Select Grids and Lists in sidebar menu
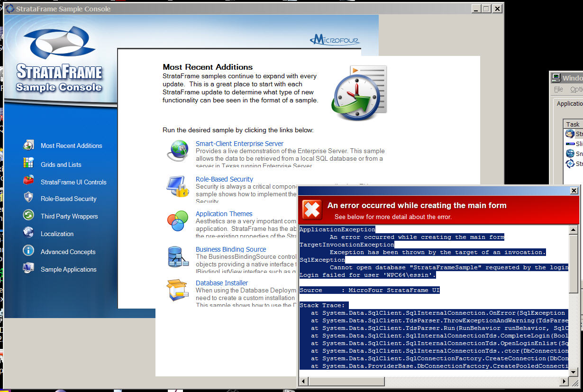 [x=61, y=164]
